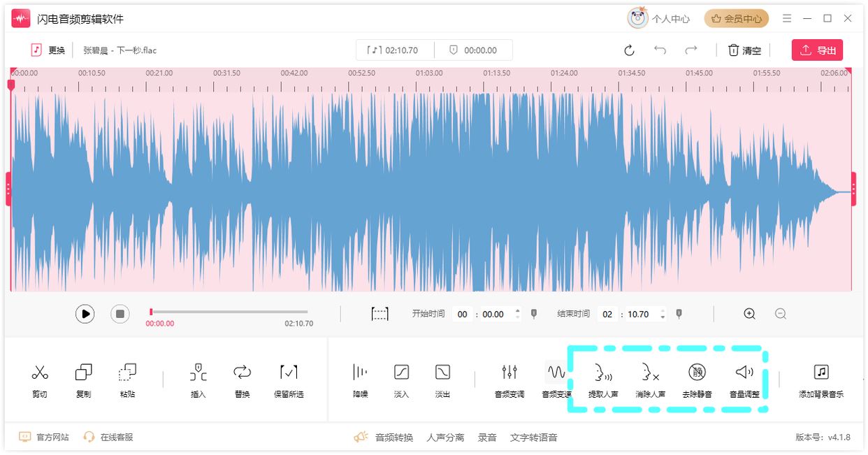Click the 提取人声 extract vocals icon
This screenshot has height=455, width=868.
(602, 373)
